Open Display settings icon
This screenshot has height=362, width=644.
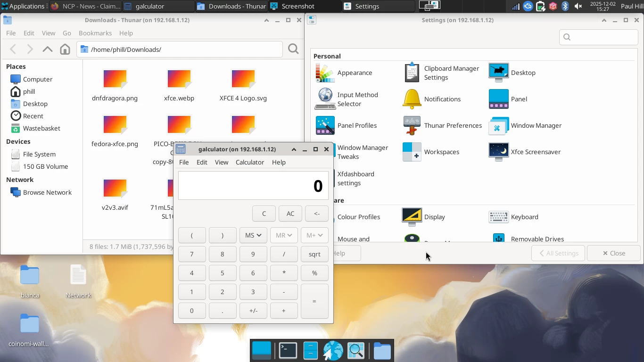[412, 217]
